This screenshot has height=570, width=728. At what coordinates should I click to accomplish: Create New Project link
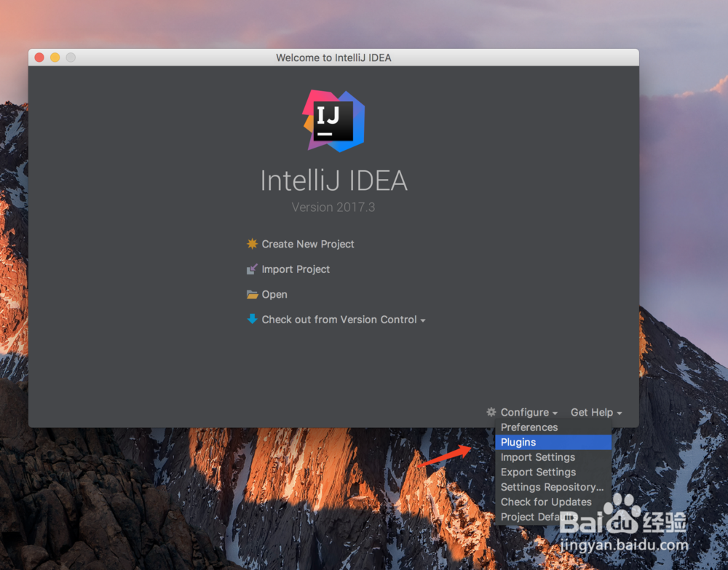click(x=308, y=244)
